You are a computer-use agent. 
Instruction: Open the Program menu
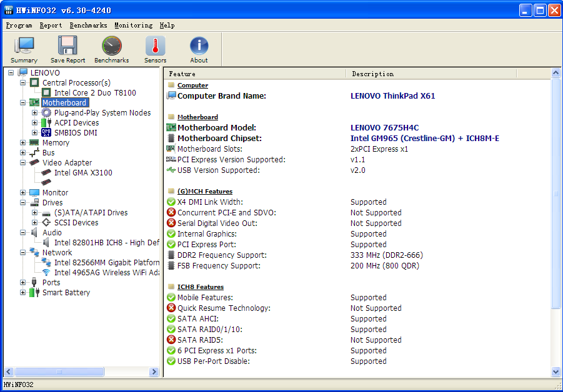(19, 25)
